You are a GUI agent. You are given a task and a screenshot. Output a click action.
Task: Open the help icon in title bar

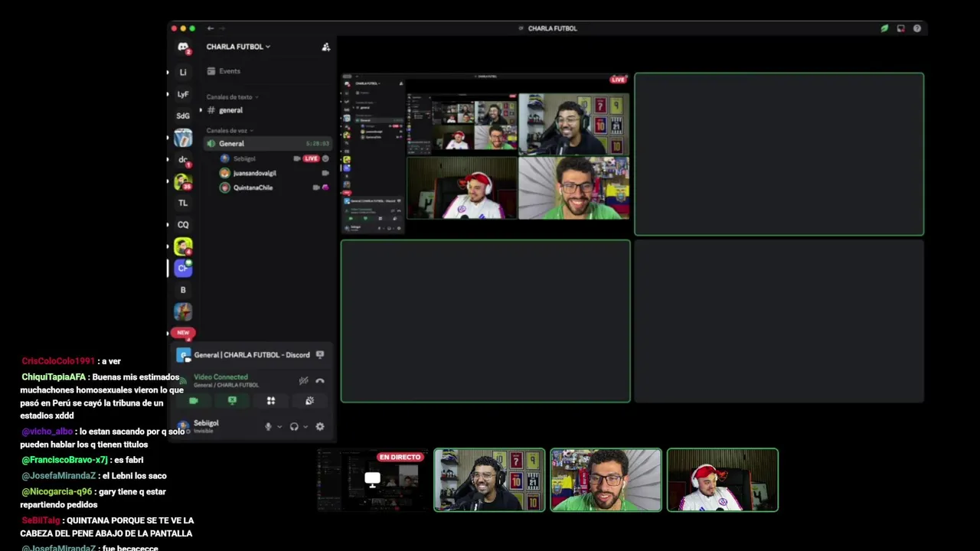point(916,28)
